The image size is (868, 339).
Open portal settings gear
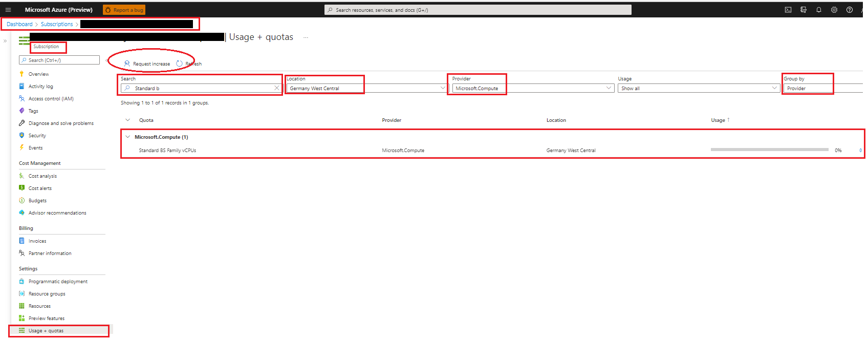point(834,10)
